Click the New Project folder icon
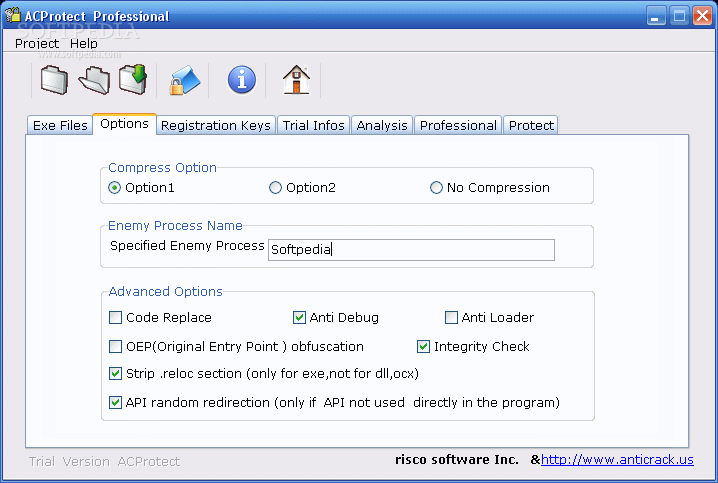718x483 pixels. pos(54,79)
